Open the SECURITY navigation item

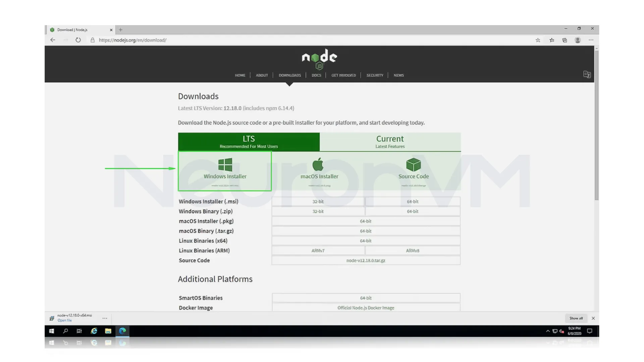(x=375, y=75)
